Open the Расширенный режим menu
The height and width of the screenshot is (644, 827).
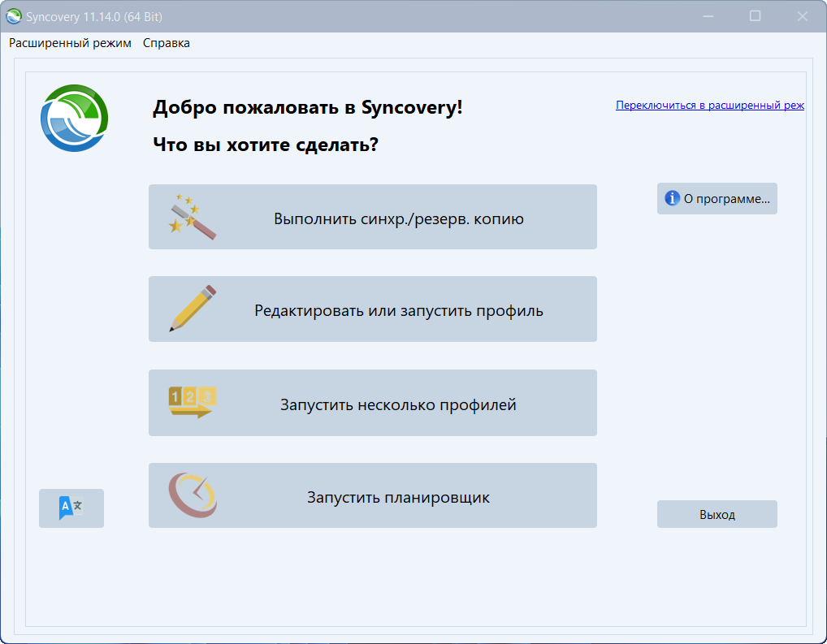70,43
